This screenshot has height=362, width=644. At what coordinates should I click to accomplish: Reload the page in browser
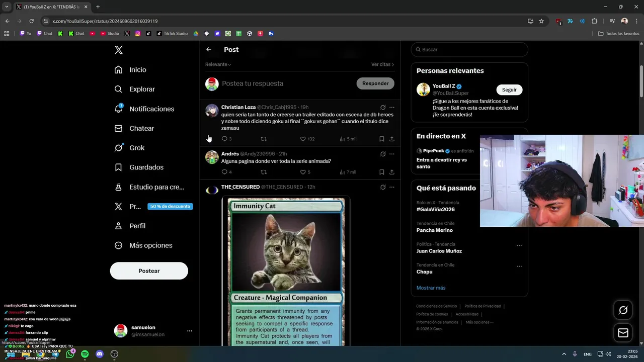click(x=31, y=21)
